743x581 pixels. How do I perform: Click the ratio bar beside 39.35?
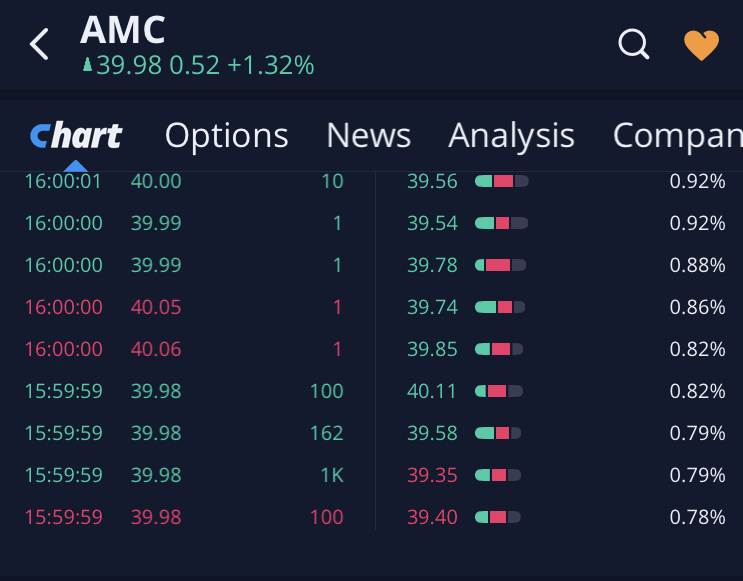[x=499, y=475]
